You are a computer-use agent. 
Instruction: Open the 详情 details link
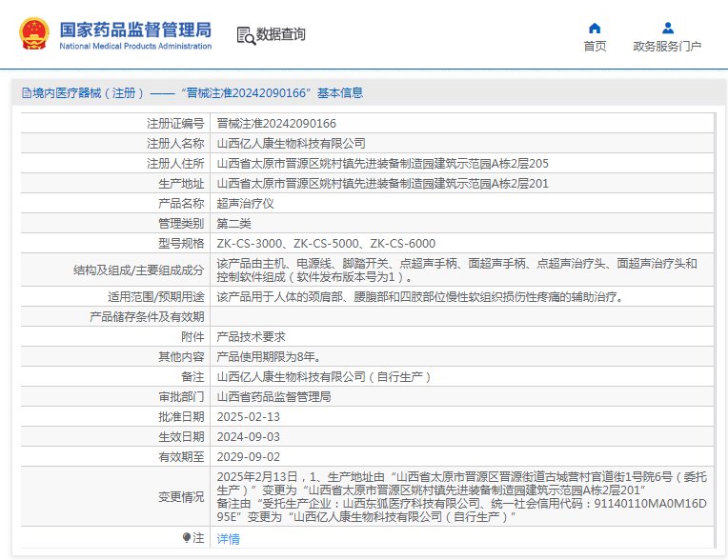point(228,539)
